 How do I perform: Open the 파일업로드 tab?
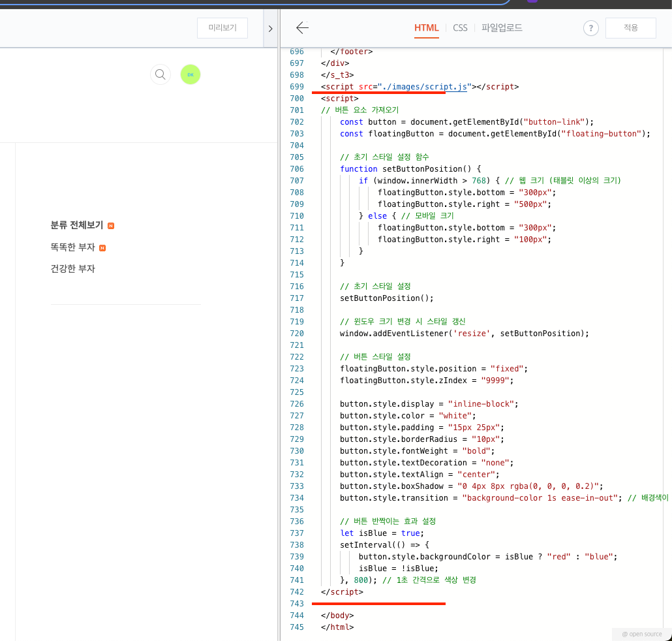click(502, 28)
